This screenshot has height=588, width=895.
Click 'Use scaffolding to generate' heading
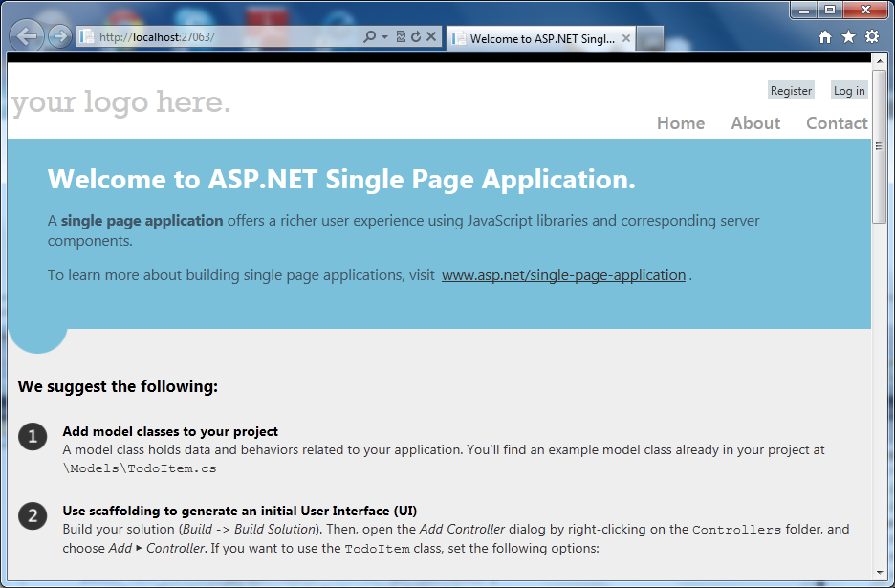240,511
